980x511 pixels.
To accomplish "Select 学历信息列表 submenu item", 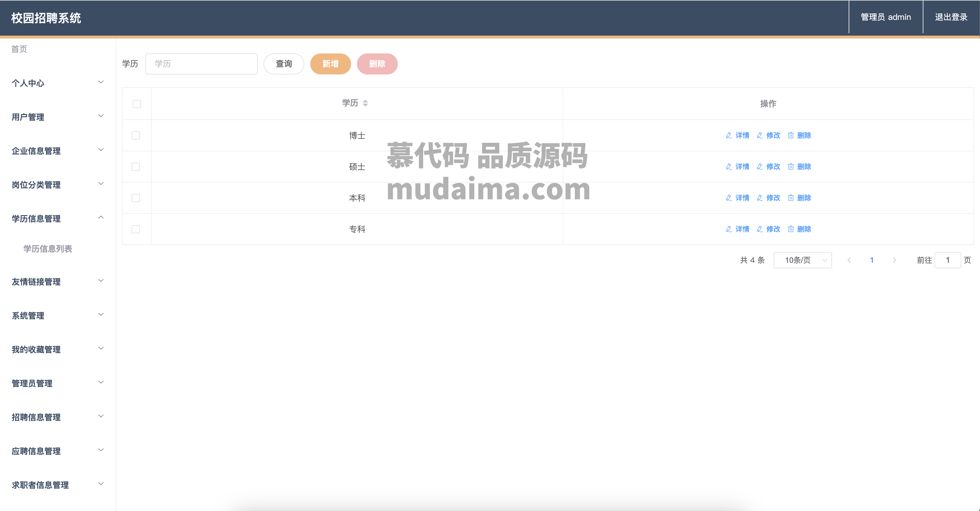I will click(x=48, y=249).
